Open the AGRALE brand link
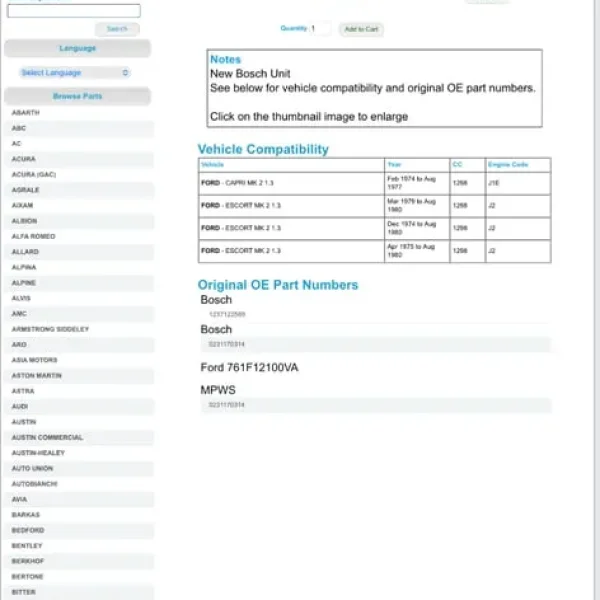600x600 pixels. (x=26, y=190)
